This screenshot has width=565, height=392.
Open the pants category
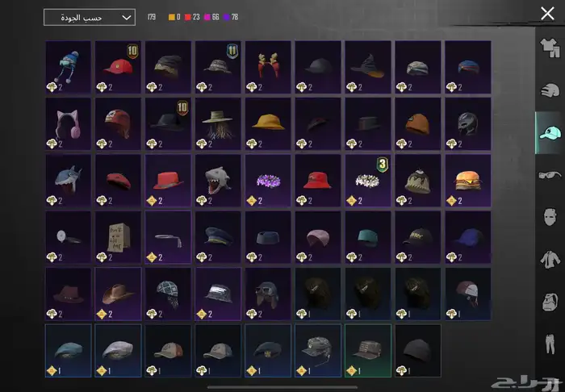click(x=550, y=345)
